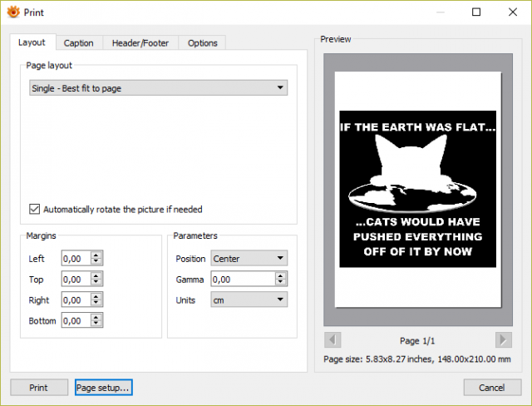Click the cat image print preview

417,189
